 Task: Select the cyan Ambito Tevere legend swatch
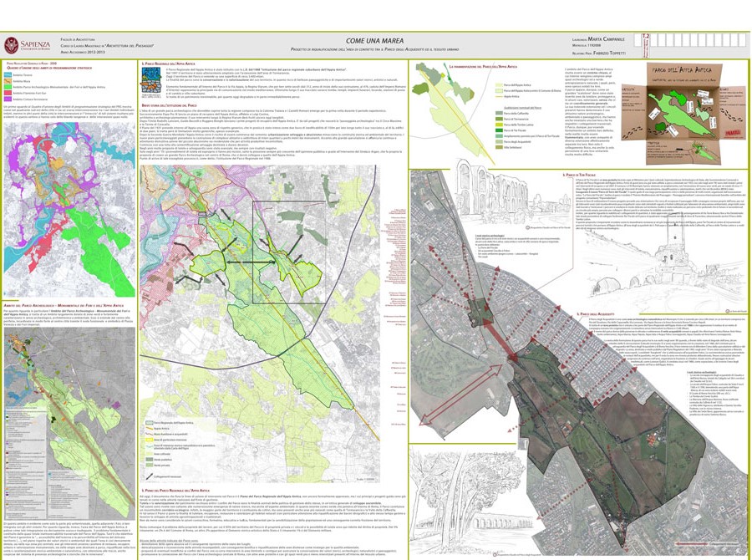pos(8,74)
